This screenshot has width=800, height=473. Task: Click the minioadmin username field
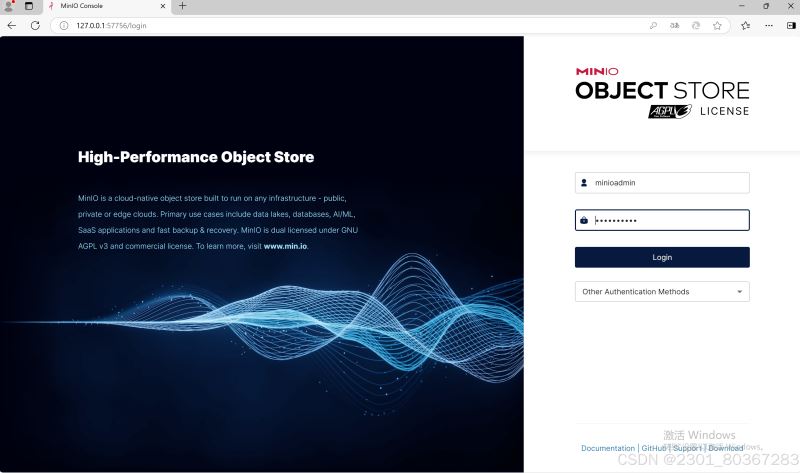coord(662,183)
